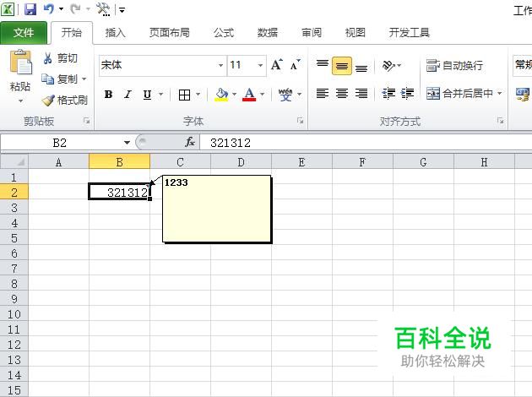Open the Excel application icon menu

[8, 8]
